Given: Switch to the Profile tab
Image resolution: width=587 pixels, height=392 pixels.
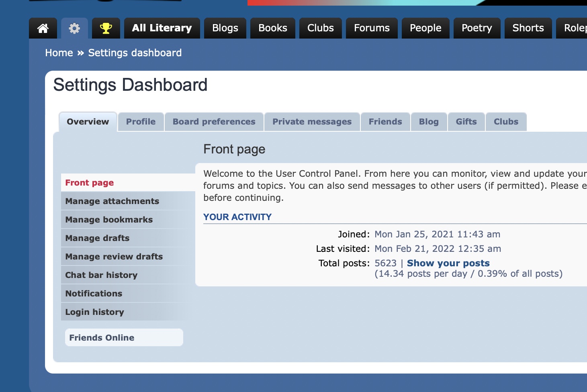Looking at the screenshot, I should (x=141, y=122).
